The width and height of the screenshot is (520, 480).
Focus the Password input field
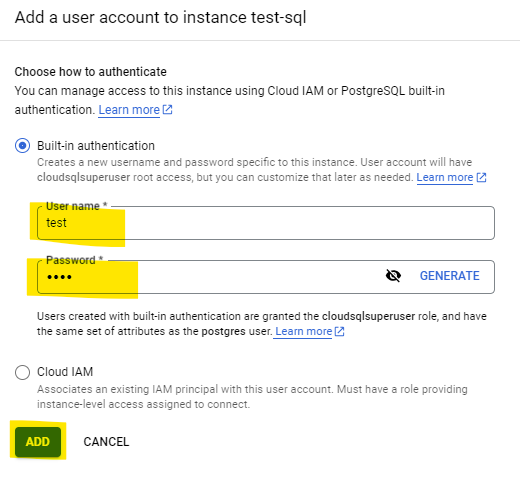210,277
